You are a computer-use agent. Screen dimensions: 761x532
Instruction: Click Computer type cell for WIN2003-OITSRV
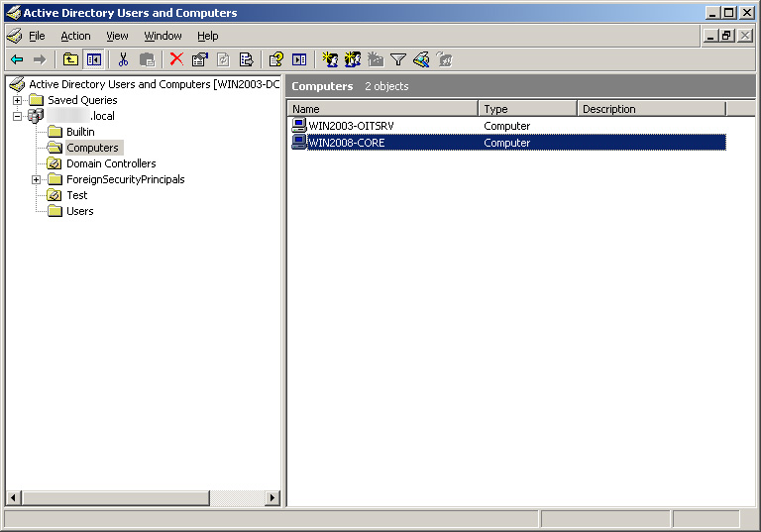pyautogui.click(x=506, y=126)
